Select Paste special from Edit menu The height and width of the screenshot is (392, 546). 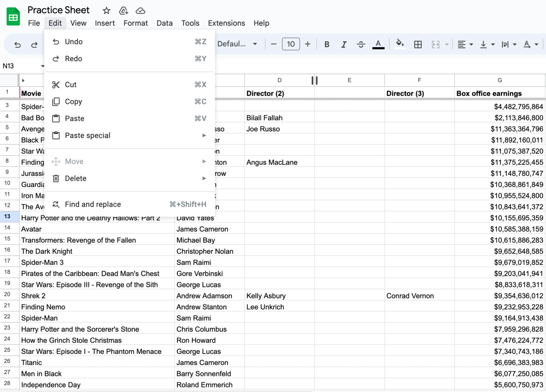pos(87,136)
